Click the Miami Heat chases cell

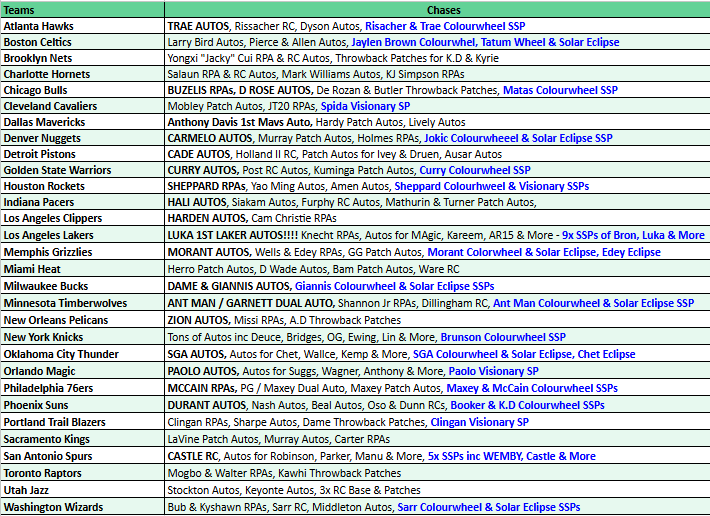pos(314,269)
